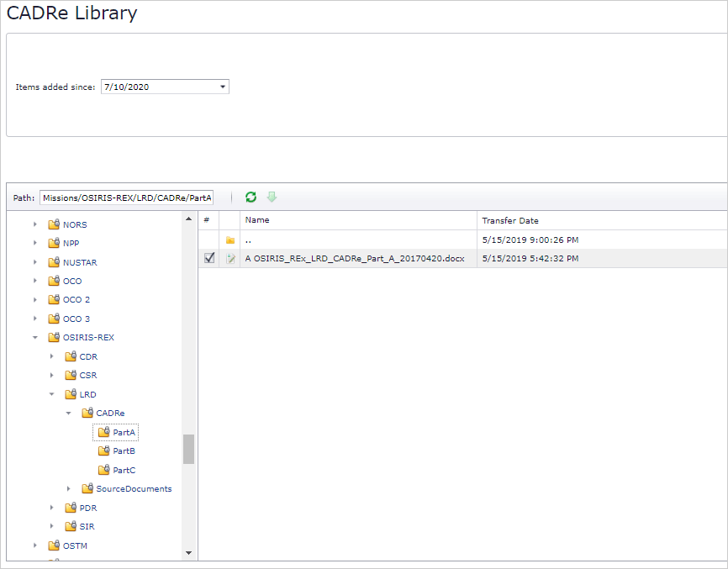Open the OSIRIS_REx_LRD_CADRe_Part_A docx file

[354, 259]
